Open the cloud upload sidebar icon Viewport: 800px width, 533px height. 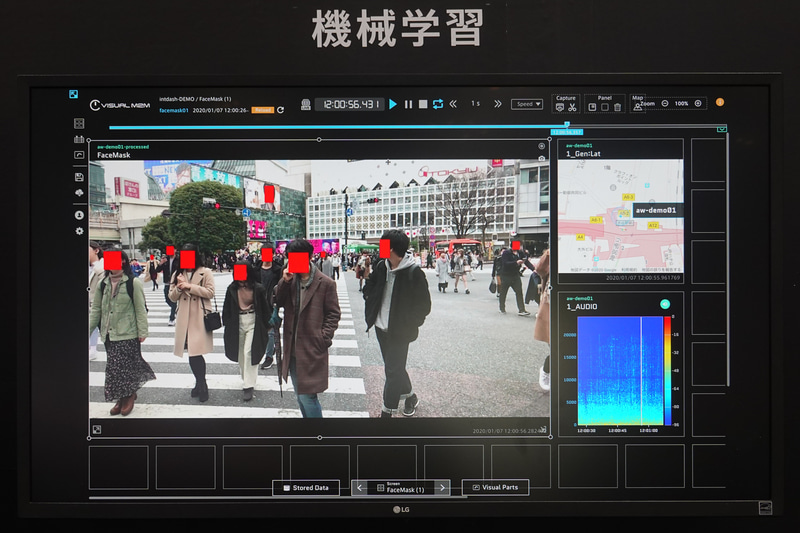pyautogui.click(x=79, y=193)
